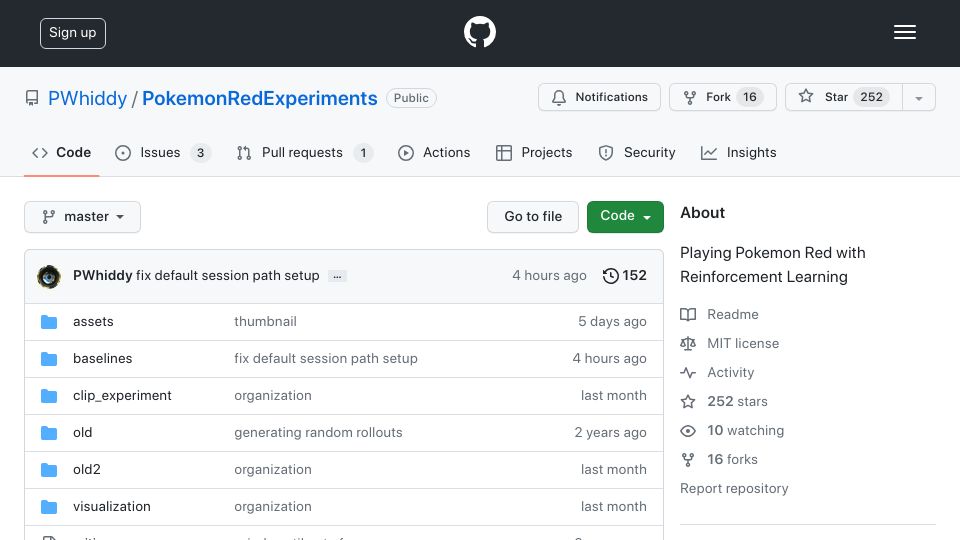
Task: Click the old2 folder icon
Action: 49,470
